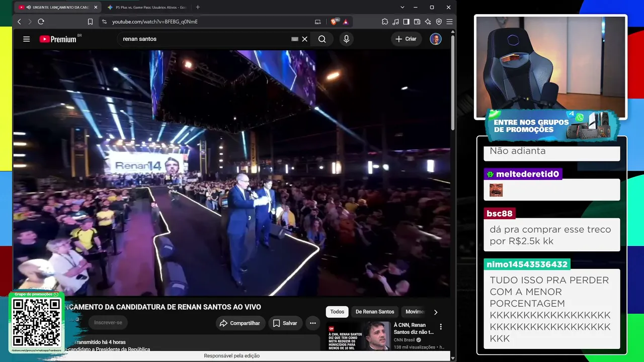The height and width of the screenshot is (362, 644).
Task: Click the 'Responsável pela edição' bar
Action: (232, 355)
